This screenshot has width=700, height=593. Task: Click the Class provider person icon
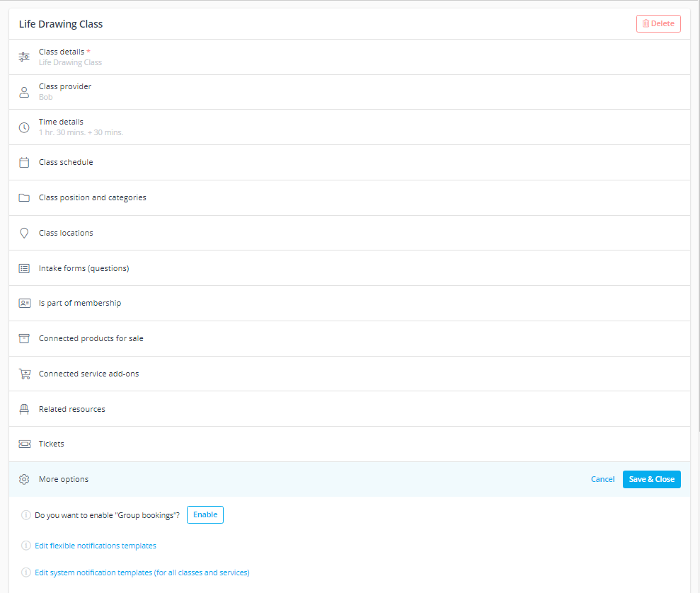[24, 92]
